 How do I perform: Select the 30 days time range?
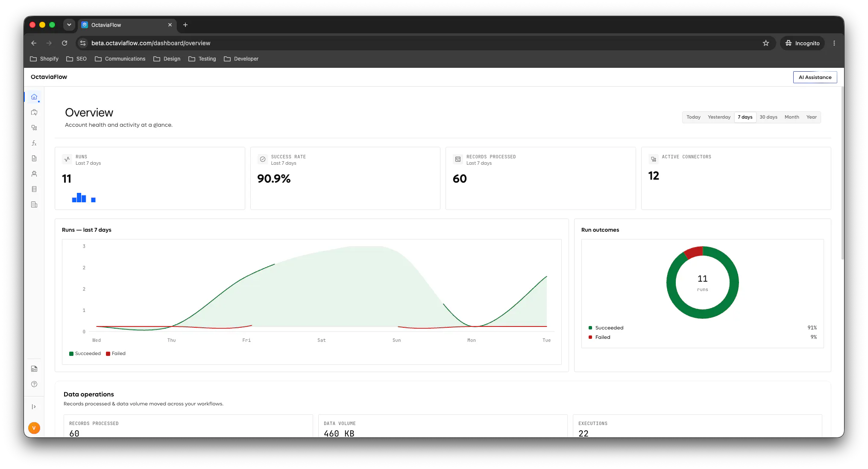tap(768, 117)
